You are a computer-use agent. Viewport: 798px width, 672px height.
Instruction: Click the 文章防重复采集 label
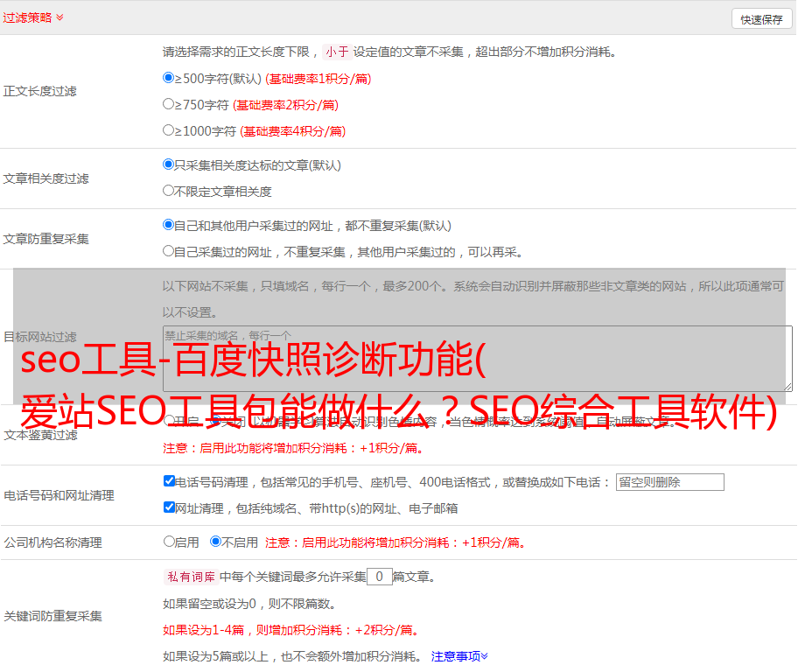pos(45,239)
